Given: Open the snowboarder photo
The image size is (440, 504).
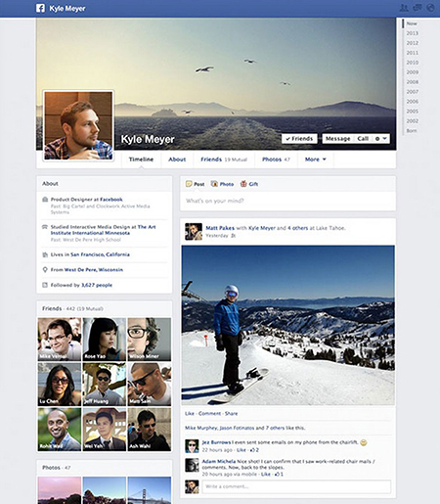Looking at the screenshot, I should [x=288, y=325].
